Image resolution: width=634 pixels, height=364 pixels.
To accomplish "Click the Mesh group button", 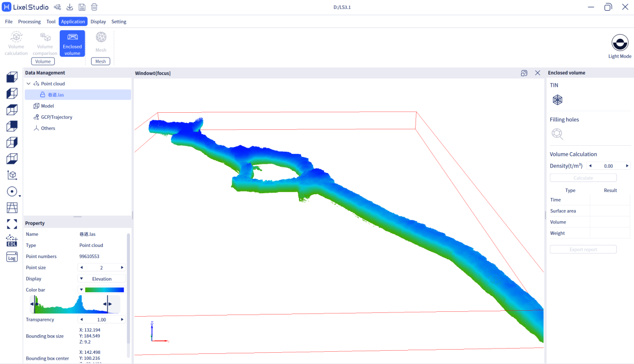I will [101, 61].
